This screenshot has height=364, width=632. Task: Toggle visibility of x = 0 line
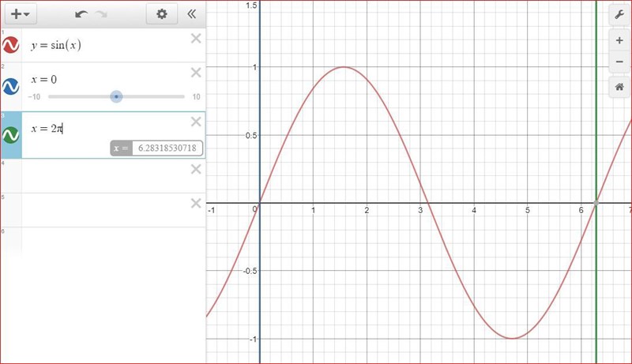pos(11,86)
